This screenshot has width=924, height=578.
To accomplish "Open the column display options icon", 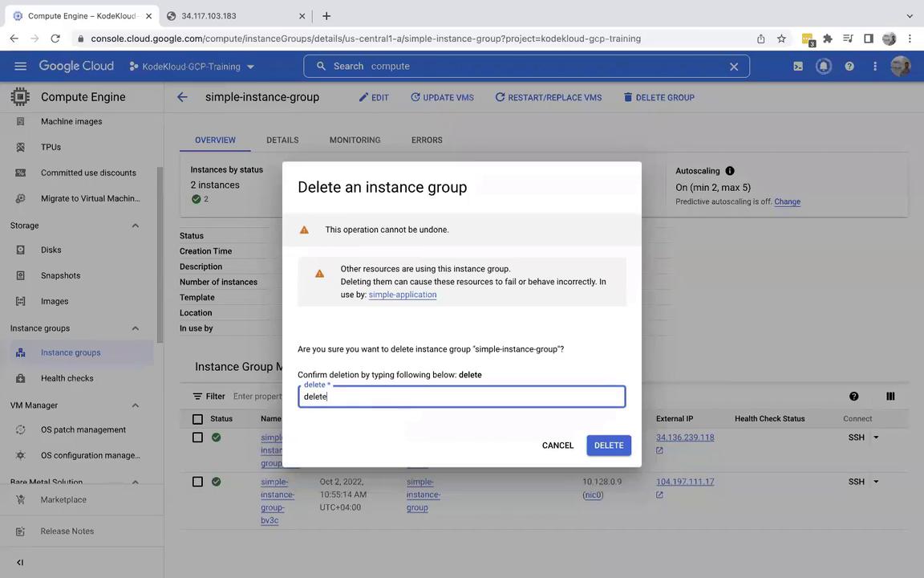I will coord(890,397).
